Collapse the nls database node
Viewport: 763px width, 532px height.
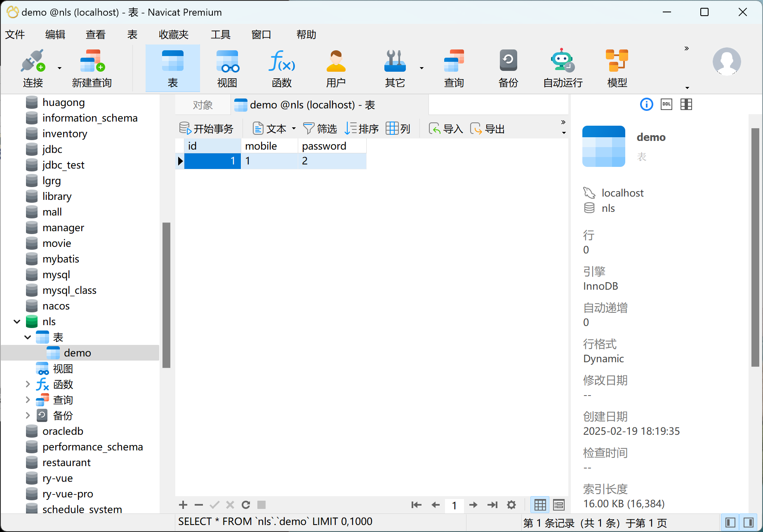click(17, 321)
